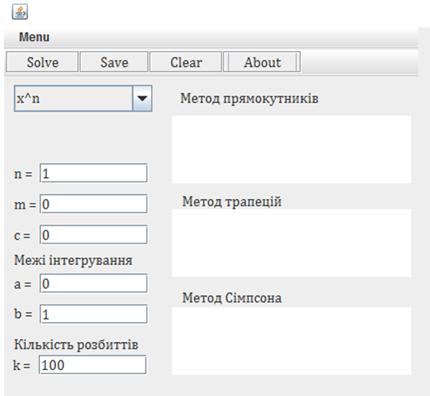This screenshot has height=396, width=430.
Task: Click the Кількість розбиттів label
Action: (x=76, y=344)
